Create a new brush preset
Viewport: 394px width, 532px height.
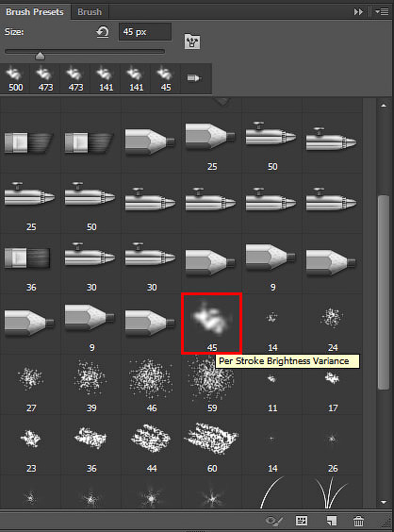pyautogui.click(x=331, y=521)
